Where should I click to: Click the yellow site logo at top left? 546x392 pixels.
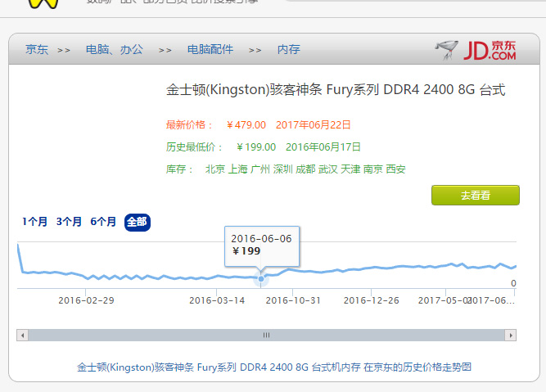pyautogui.click(x=43, y=4)
